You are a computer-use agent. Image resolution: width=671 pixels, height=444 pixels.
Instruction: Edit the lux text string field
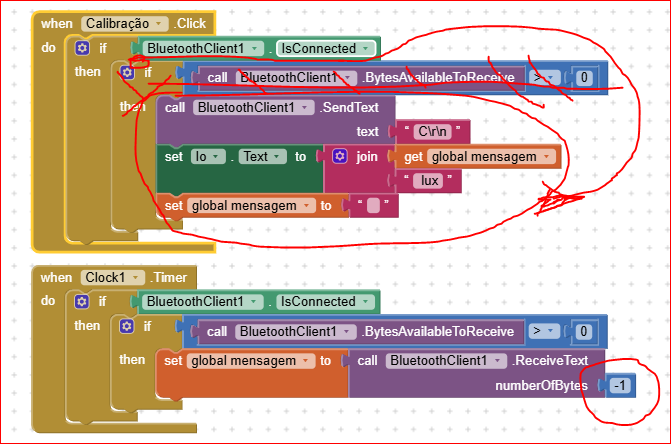[x=426, y=181]
